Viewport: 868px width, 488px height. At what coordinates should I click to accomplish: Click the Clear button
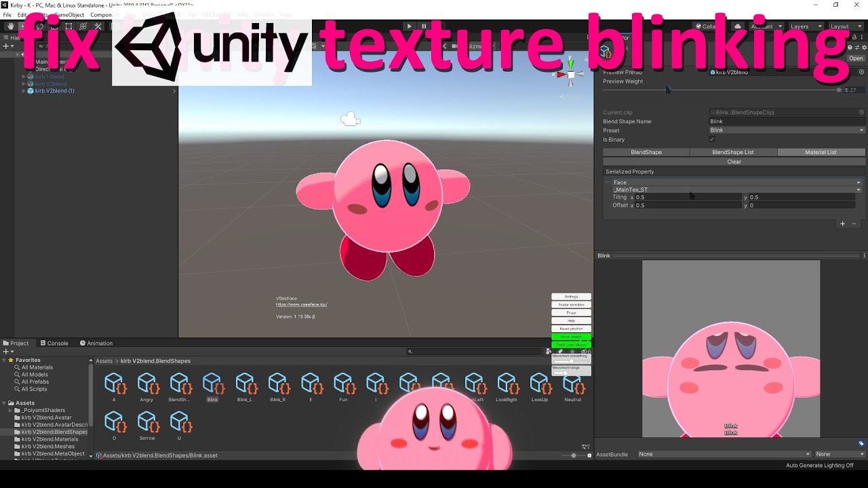[x=734, y=162]
